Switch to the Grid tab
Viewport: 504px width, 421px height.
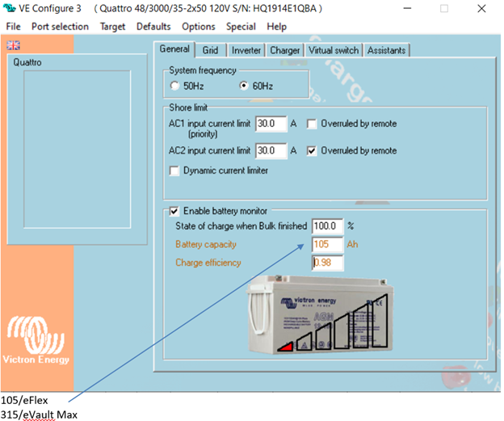pos(210,50)
